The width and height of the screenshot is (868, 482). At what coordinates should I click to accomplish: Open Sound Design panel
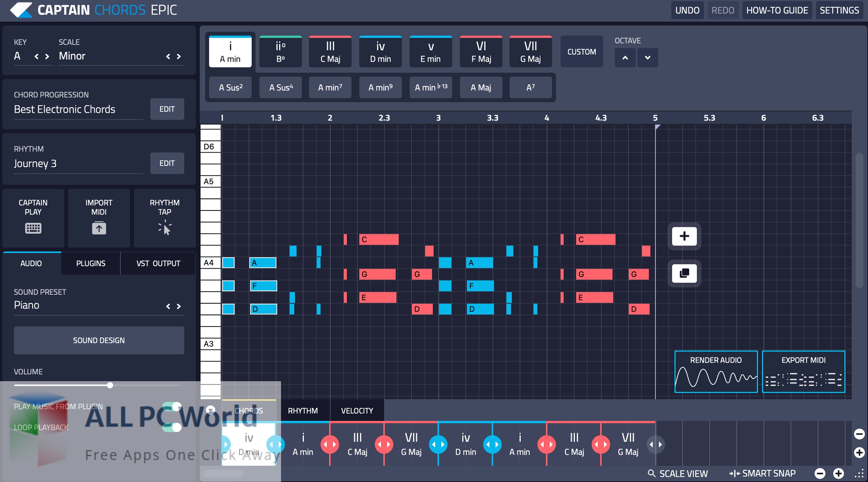[99, 340]
